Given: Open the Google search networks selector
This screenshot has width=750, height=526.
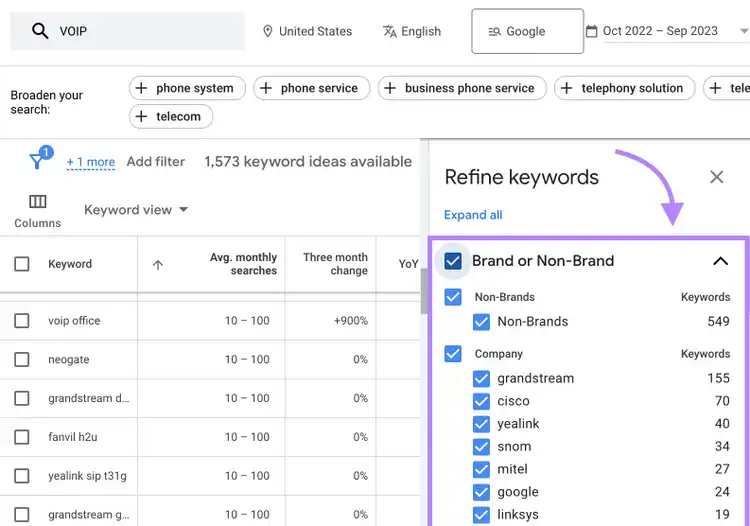Looking at the screenshot, I should pos(528,31).
